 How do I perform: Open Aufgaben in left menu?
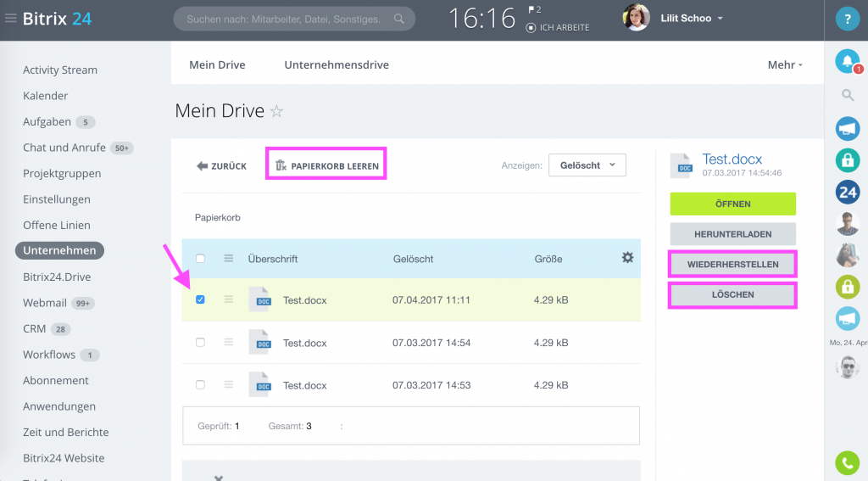tap(47, 121)
